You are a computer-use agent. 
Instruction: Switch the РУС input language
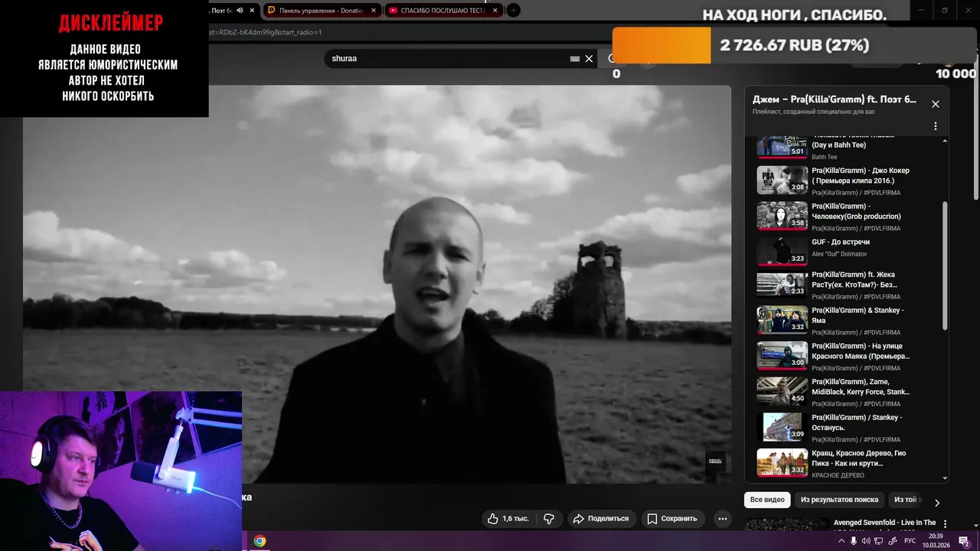click(910, 541)
